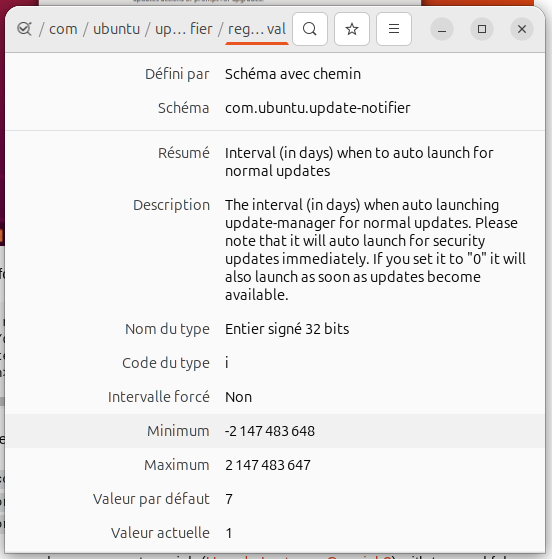Open the search button with magnifier icon
The height and width of the screenshot is (559, 552).
[310, 29]
